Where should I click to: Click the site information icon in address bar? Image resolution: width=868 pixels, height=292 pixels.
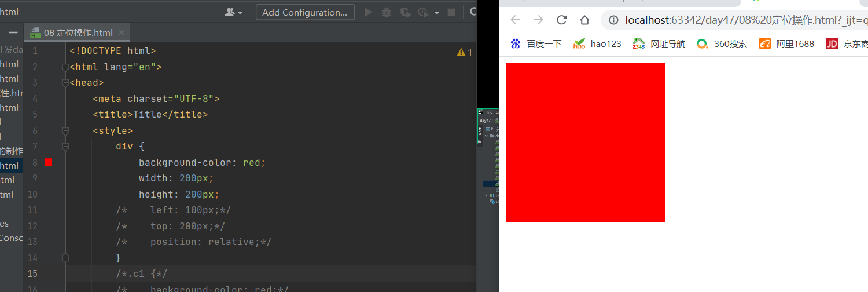pos(614,20)
